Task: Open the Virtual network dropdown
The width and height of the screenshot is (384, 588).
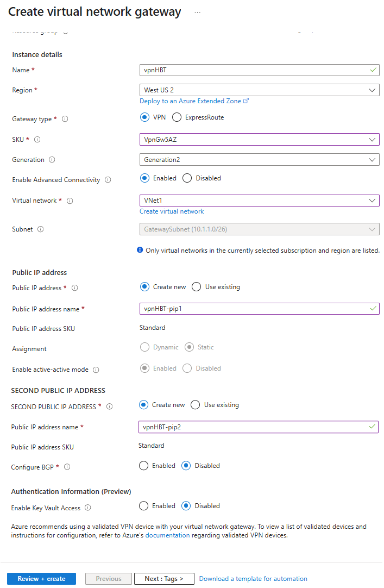Action: (259, 201)
